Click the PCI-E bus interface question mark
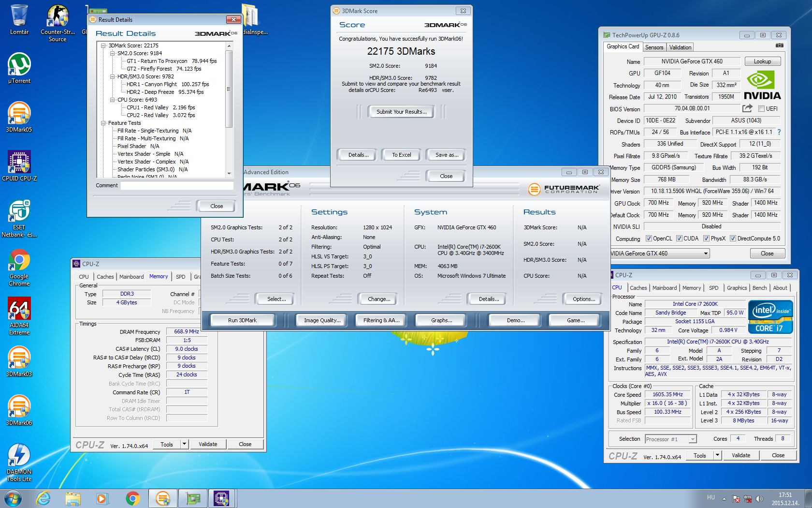Image resolution: width=812 pixels, height=508 pixels. coord(779,132)
